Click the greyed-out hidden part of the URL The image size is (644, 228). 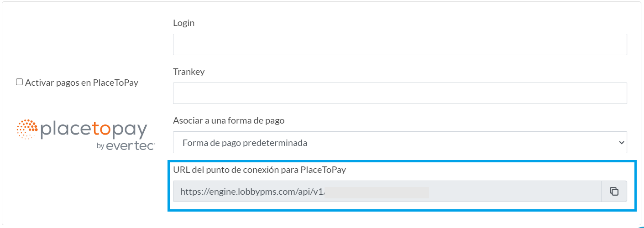pos(377,192)
